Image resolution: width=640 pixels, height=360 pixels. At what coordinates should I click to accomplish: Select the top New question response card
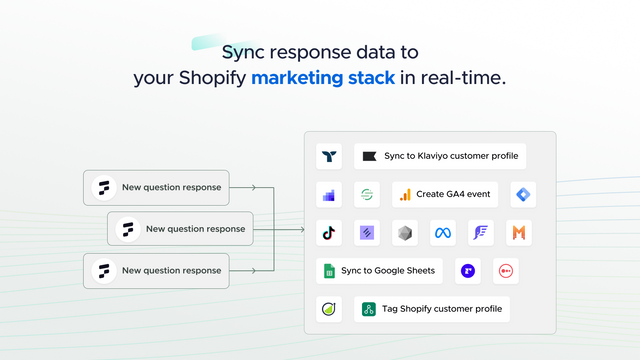(x=156, y=188)
